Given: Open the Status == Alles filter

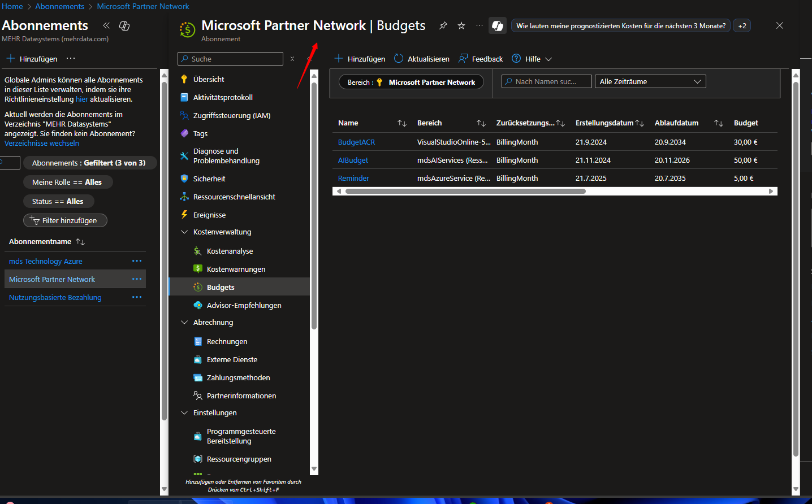Looking at the screenshot, I should tap(58, 201).
